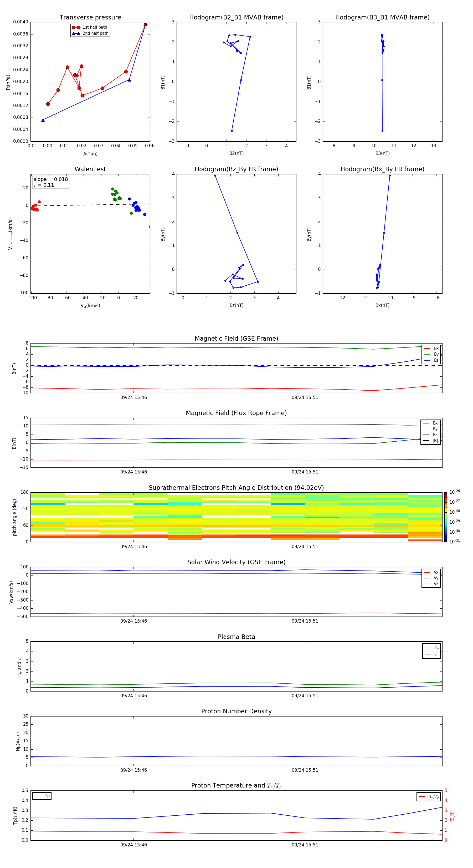This screenshot has height=868, width=473.
Task: Select "Bz" in the GSE magnetic field legend
Action: pyautogui.click(x=431, y=360)
